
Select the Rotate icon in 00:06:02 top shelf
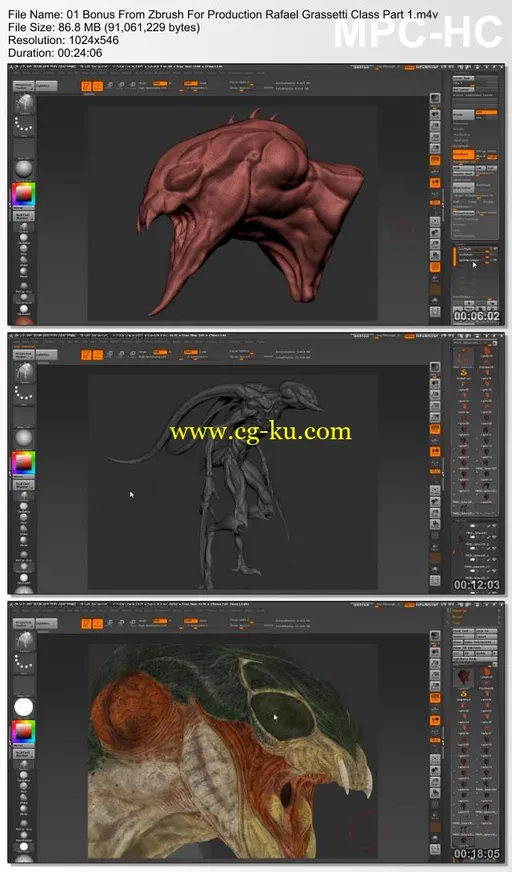(132, 86)
